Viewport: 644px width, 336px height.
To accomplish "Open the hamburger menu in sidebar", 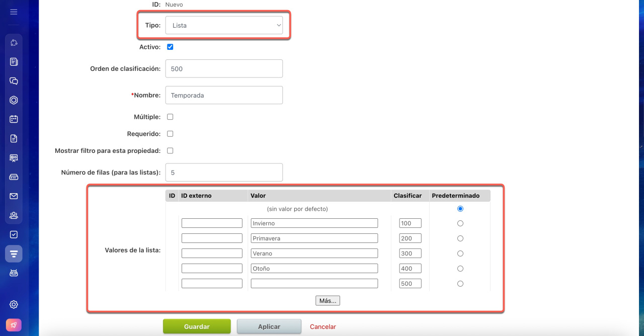I will 14,12.
